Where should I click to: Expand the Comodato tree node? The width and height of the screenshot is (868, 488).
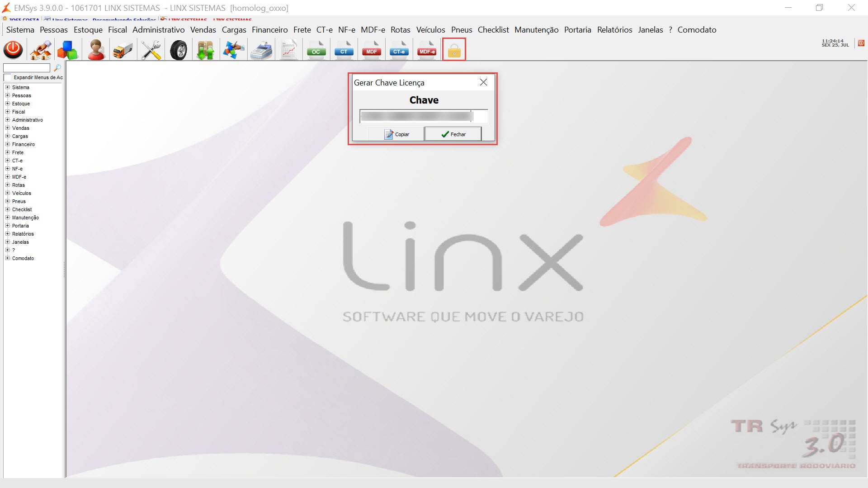(7, 258)
